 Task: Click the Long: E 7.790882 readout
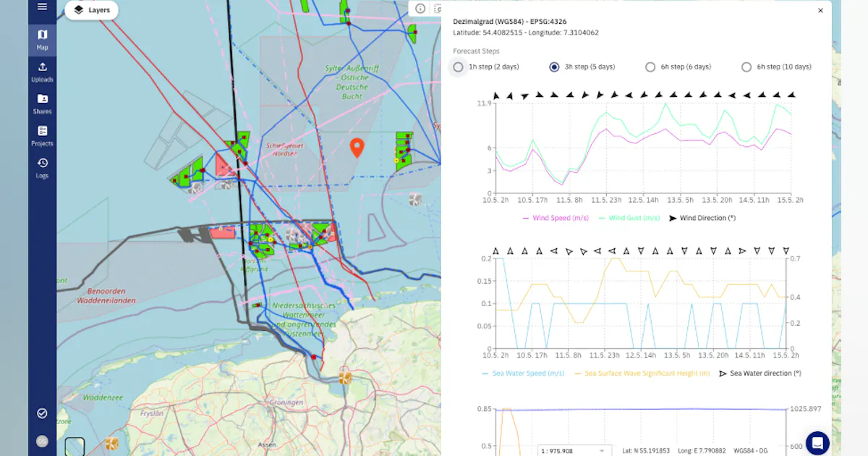(x=701, y=451)
